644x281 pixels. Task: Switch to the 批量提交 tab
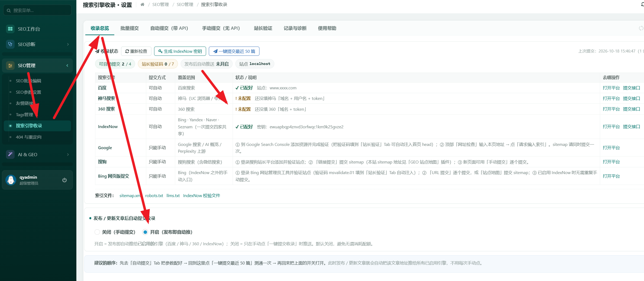[129, 28]
